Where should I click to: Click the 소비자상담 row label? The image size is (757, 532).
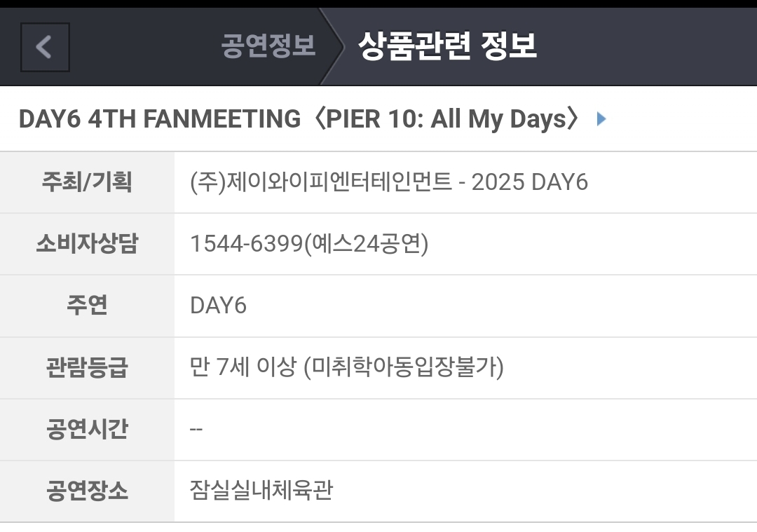click(x=87, y=244)
